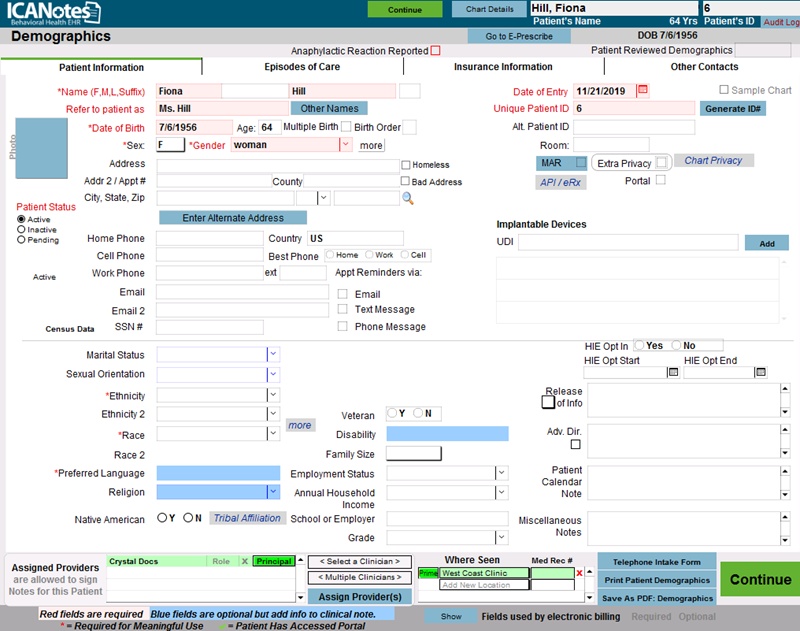Click the blue Preferred Language field
This screenshot has height=631, width=800.
tap(218, 473)
